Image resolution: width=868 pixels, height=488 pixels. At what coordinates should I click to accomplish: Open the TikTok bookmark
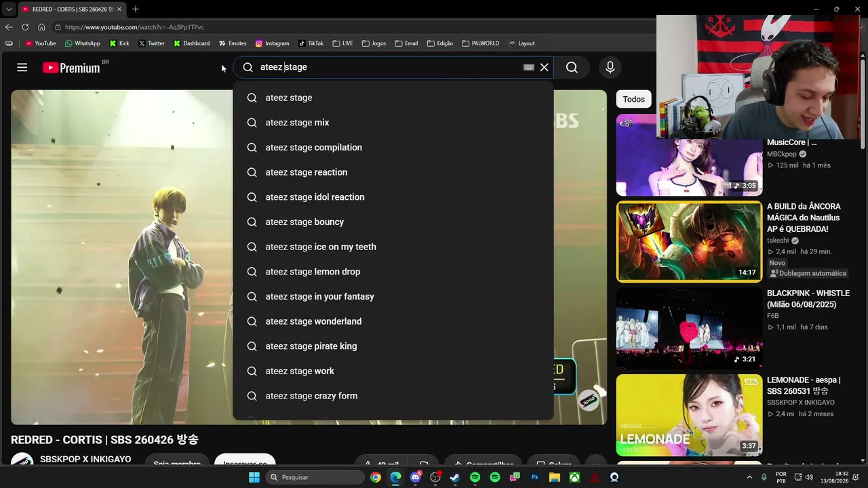click(x=311, y=43)
